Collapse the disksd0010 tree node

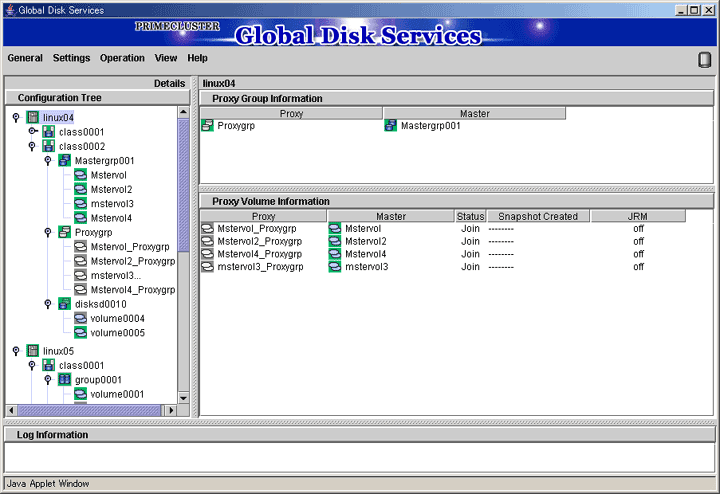[48, 304]
